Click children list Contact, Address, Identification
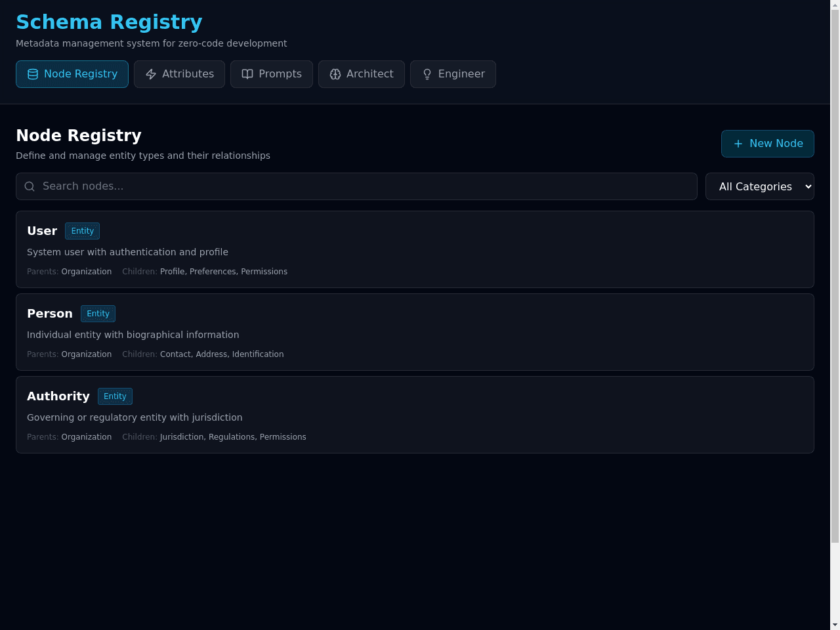The image size is (840, 630). point(222,354)
